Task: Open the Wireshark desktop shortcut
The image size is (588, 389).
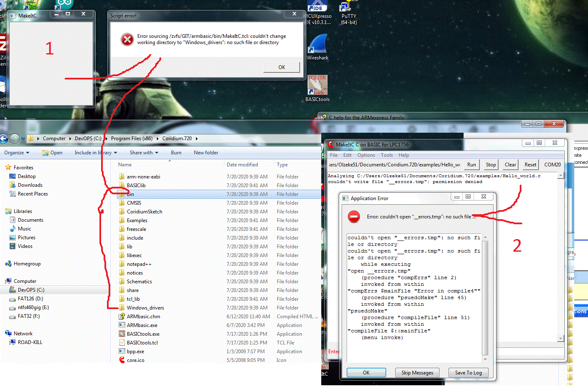Action: (x=318, y=46)
